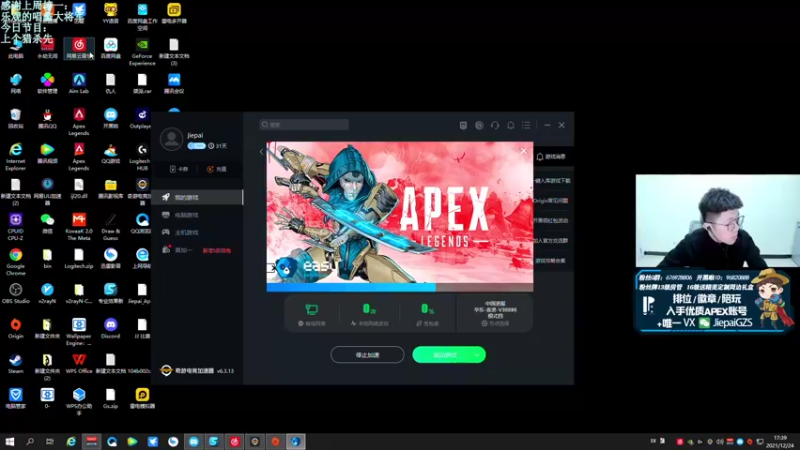Open the Aim Lab desktop icon

coord(79,84)
